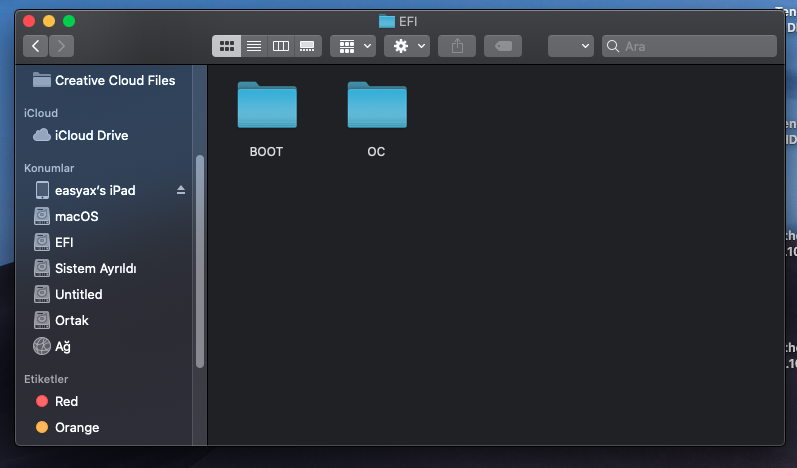This screenshot has height=468, width=797.
Task: Click the Share toolbar button
Action: click(458, 46)
